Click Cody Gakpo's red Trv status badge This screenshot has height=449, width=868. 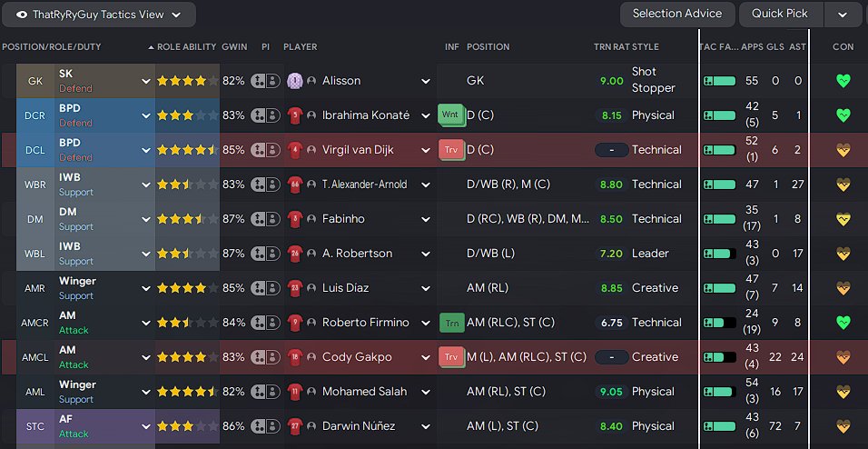(x=450, y=357)
